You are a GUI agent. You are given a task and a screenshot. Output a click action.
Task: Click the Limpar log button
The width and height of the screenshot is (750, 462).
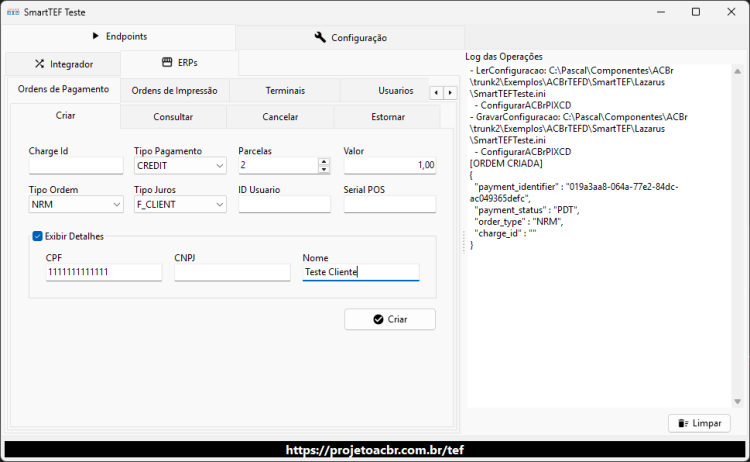pos(699,423)
